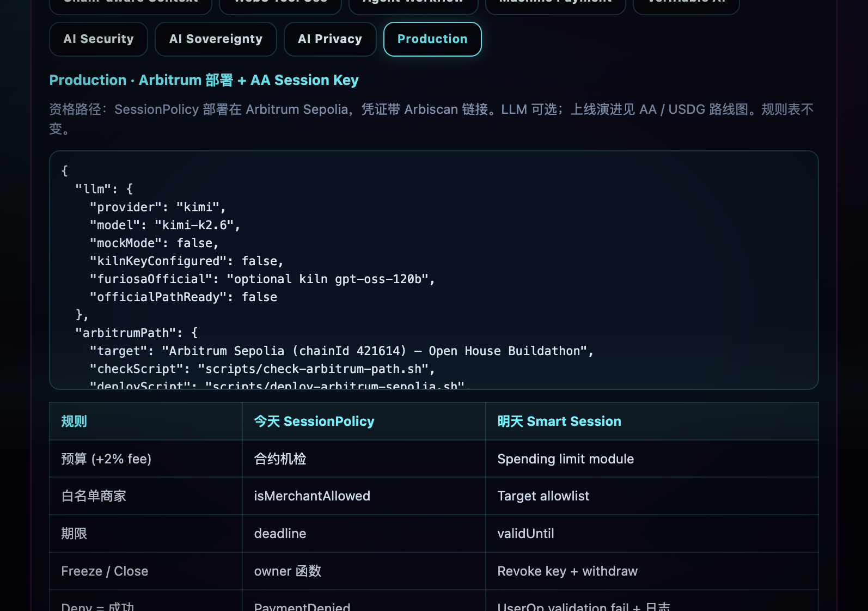
Task: Click the "mockMode": false line
Action: [x=154, y=243]
